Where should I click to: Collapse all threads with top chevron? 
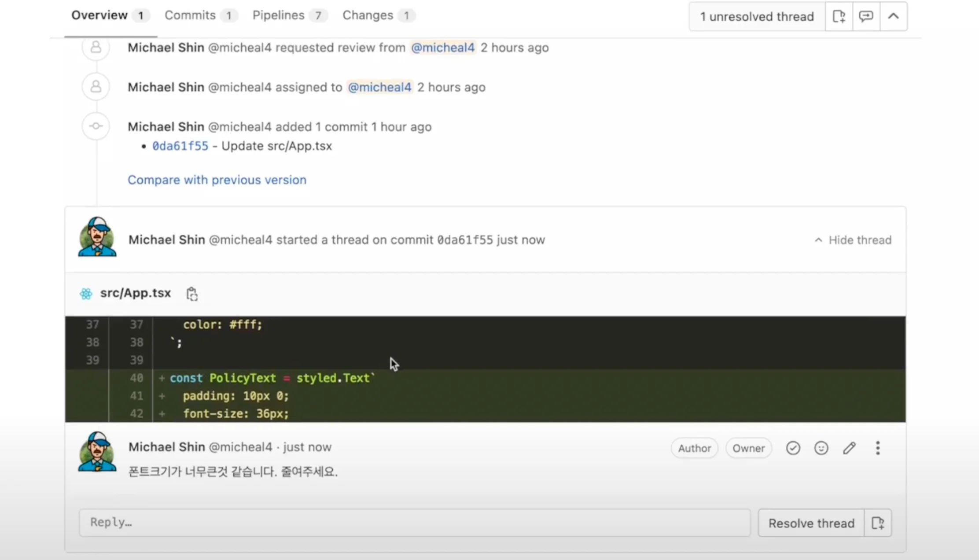coord(893,17)
